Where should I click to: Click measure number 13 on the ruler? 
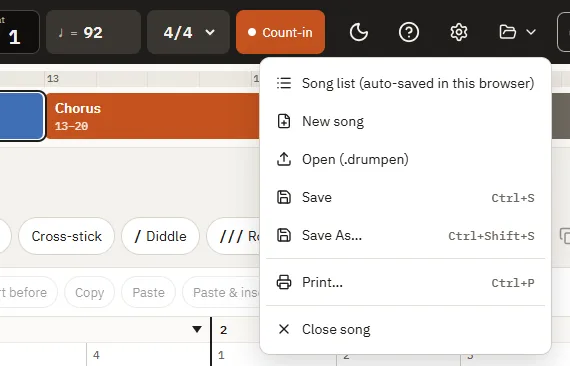(53, 79)
